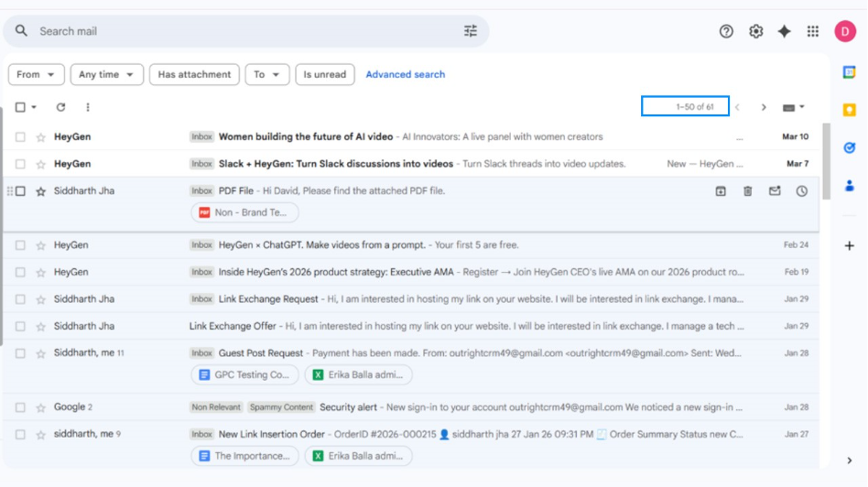Filter by Is unread chip
The image size is (868, 487).
pos(324,74)
